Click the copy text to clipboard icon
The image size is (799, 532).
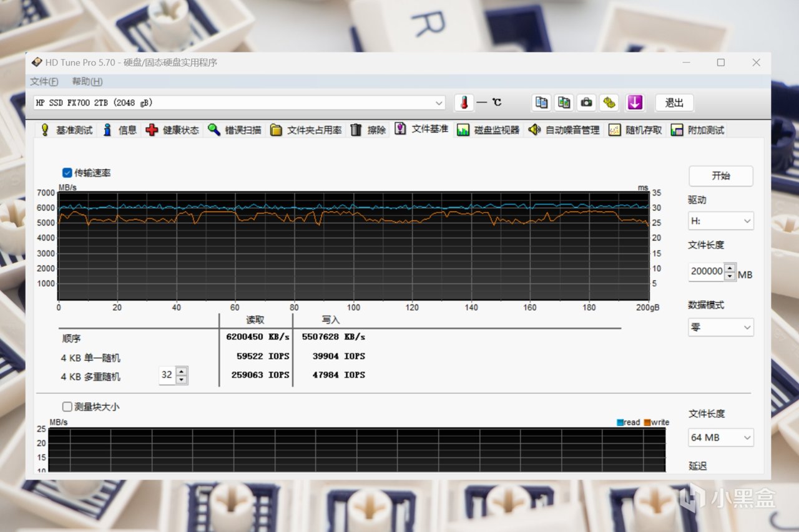pos(542,103)
